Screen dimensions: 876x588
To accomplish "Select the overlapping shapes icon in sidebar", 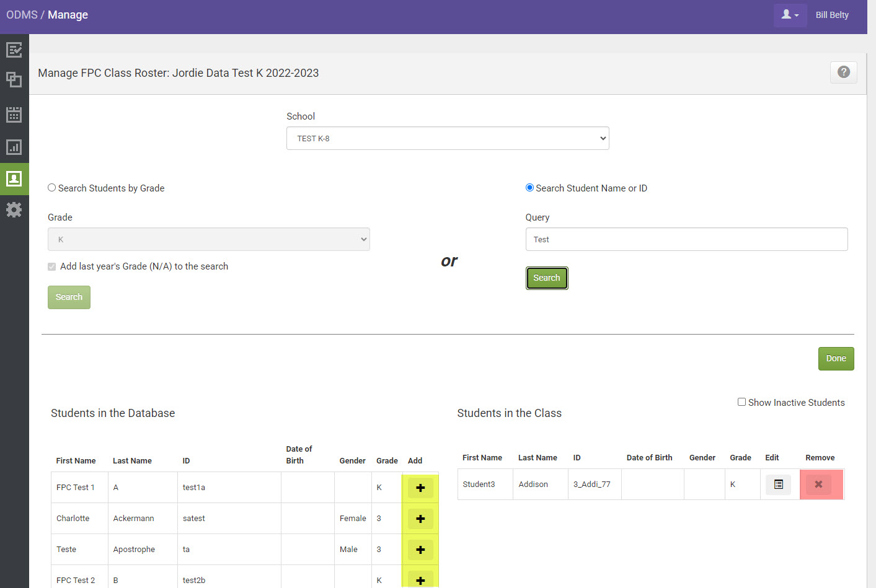I will (14, 80).
